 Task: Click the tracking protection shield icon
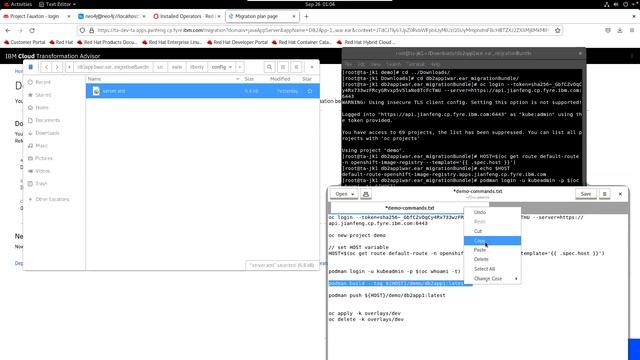pos(82,30)
